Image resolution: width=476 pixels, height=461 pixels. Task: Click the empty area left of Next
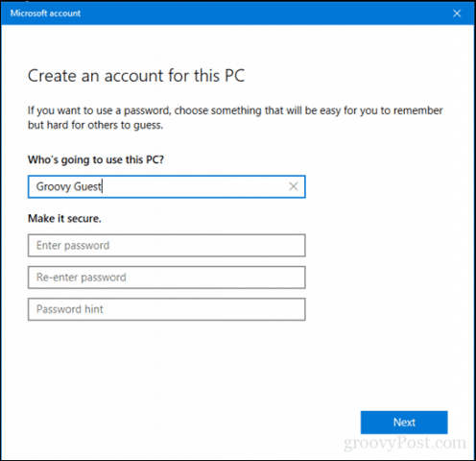(192, 423)
